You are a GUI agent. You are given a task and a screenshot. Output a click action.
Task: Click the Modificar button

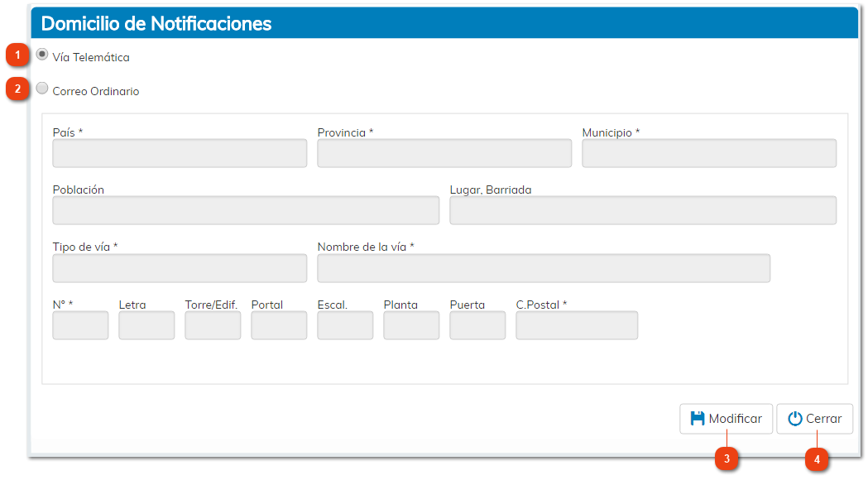726,418
